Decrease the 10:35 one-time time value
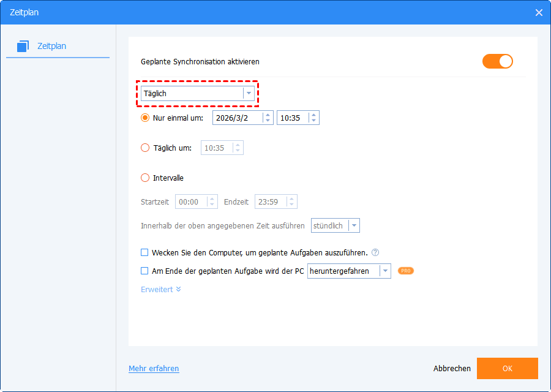551x392 pixels. (x=313, y=121)
